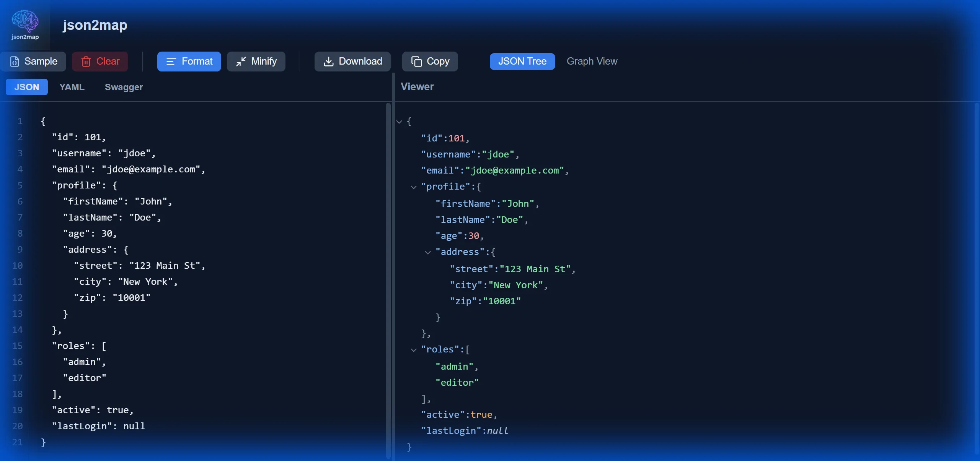Open the viewer options chevron on root object

[x=399, y=122]
